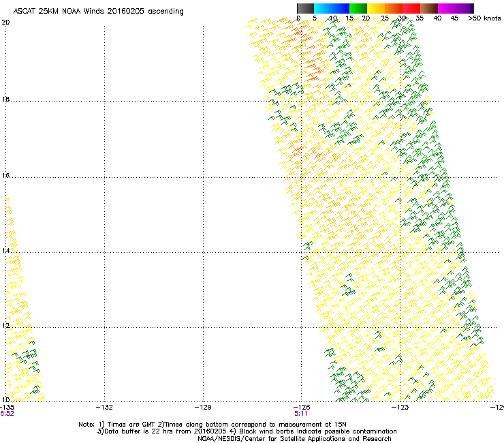Screen dimensions: 504x443
Task: Click the title 'ASCAT 25KM NOAA Winds 20160205 ascending'
Action: [x=98, y=12]
